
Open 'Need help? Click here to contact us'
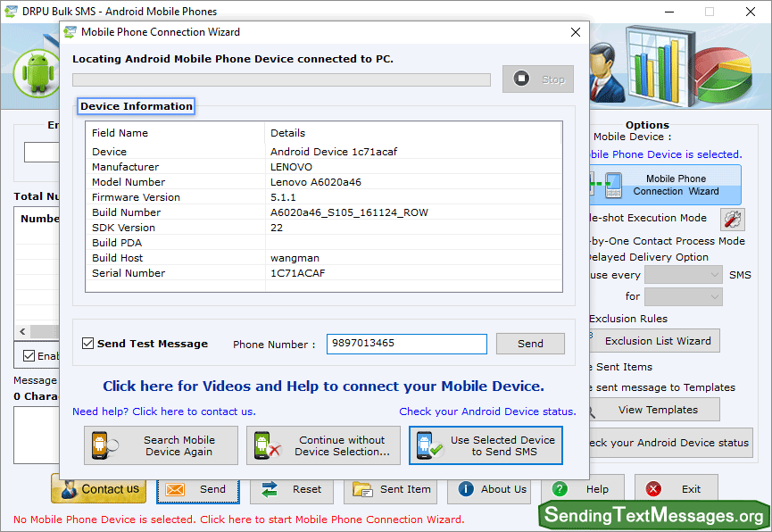tap(164, 411)
